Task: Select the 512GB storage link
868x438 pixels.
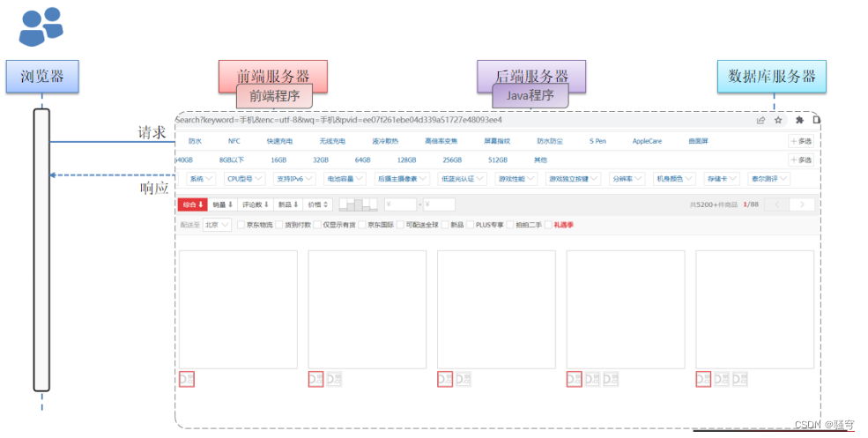Action: pyautogui.click(x=498, y=160)
